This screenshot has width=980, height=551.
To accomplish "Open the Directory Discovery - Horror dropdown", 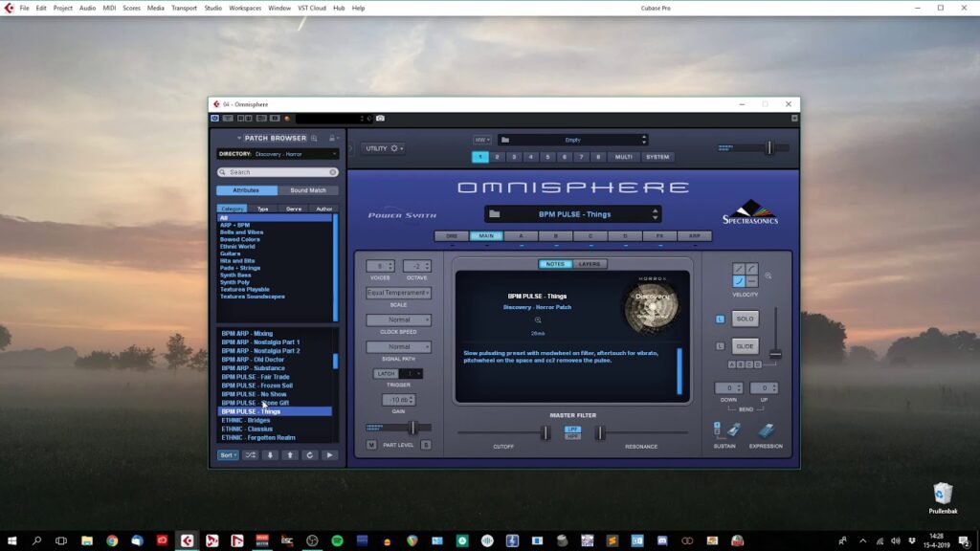I will 277,154.
